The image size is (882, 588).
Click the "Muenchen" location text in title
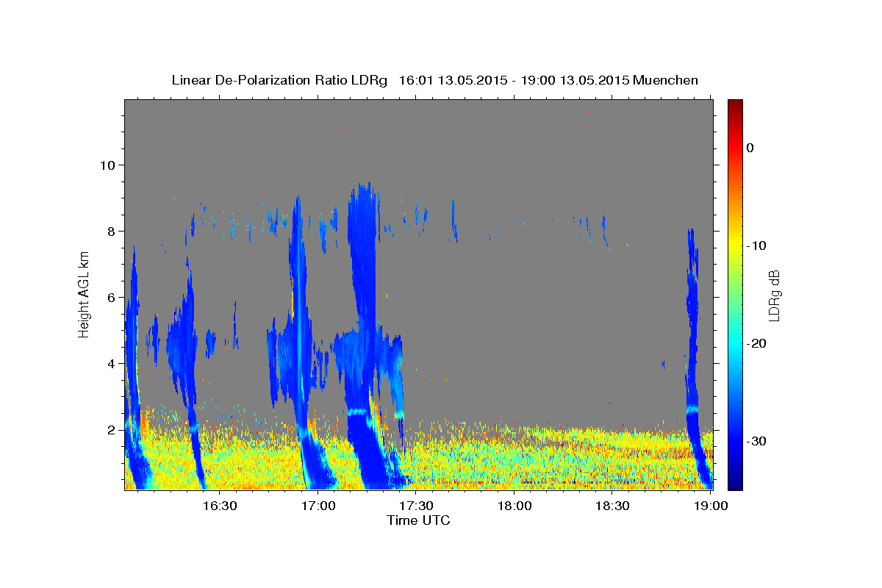666,80
